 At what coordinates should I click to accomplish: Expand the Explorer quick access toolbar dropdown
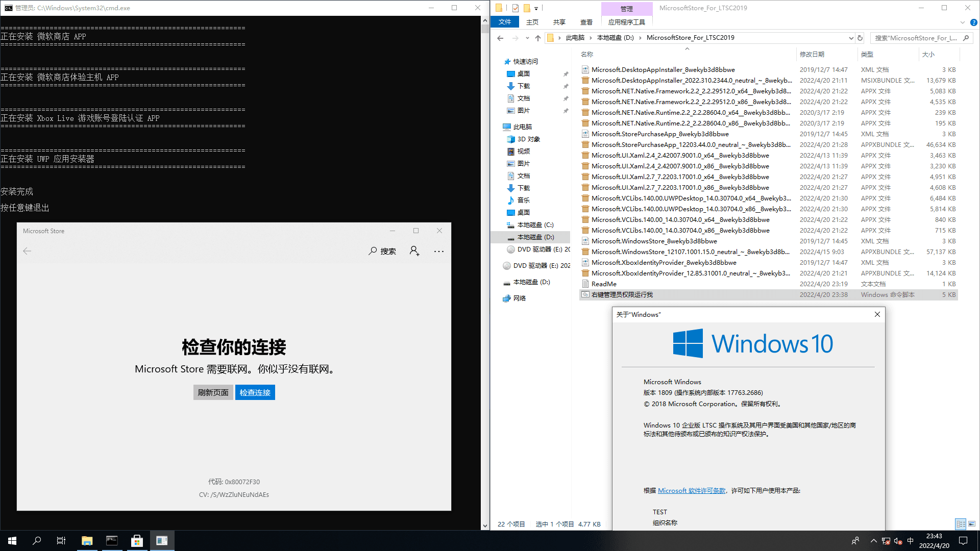pyautogui.click(x=536, y=8)
